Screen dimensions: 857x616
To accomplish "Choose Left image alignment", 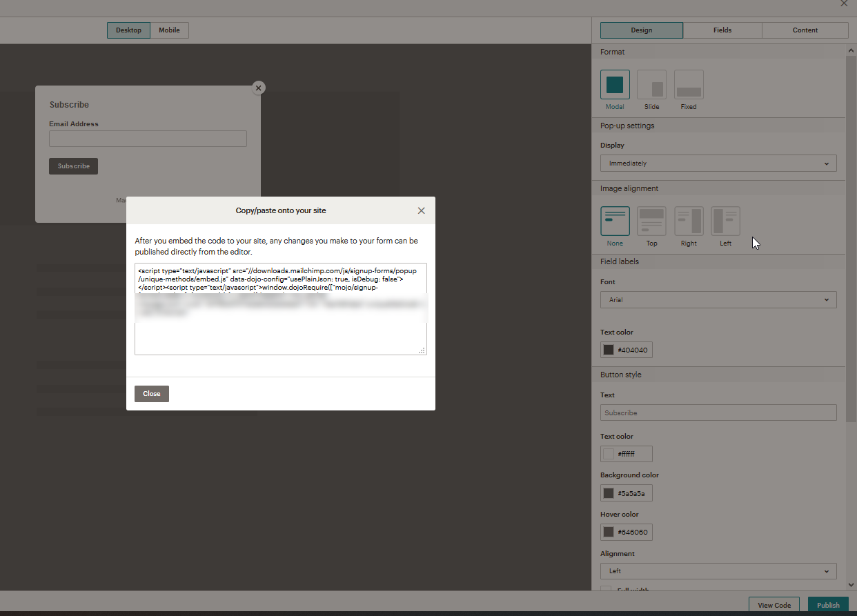I will click(x=726, y=221).
